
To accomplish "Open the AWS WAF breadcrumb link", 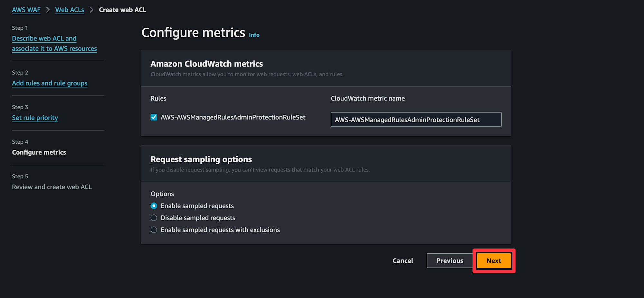I will pyautogui.click(x=26, y=10).
